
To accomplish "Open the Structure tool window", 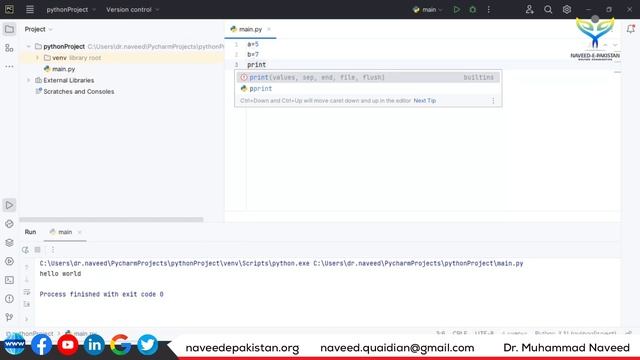I will tap(9, 48).
